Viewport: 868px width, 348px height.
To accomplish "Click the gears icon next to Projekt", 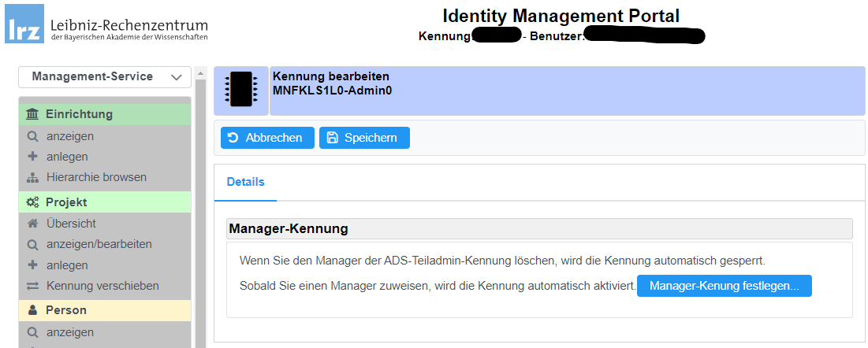I will tap(32, 202).
